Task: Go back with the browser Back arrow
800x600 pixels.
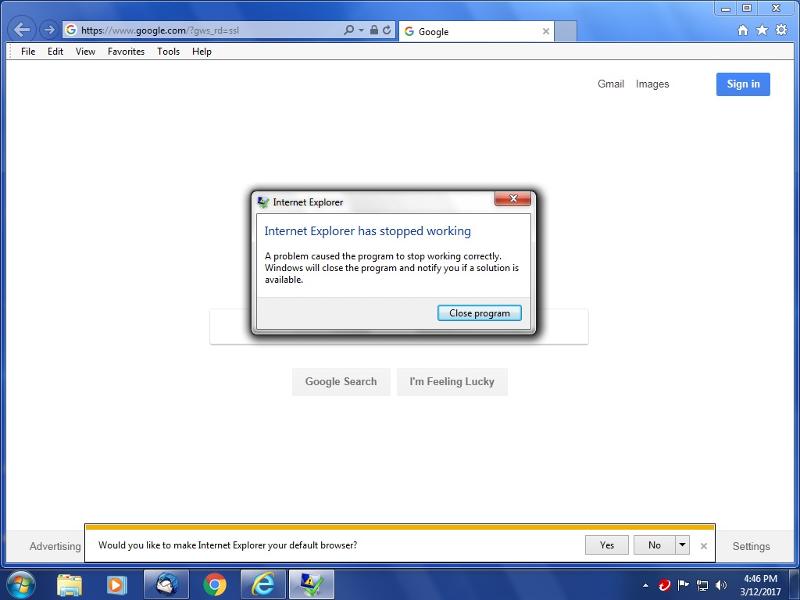Action: click(x=22, y=30)
